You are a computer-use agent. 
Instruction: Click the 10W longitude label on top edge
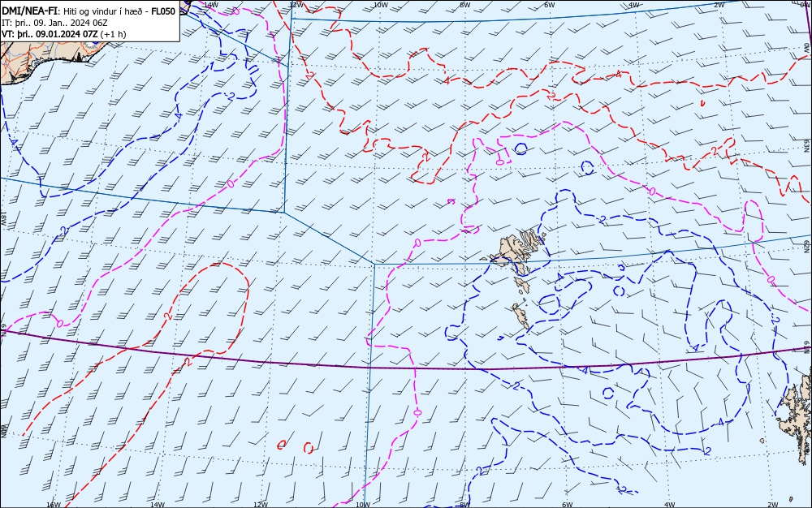(x=381, y=5)
